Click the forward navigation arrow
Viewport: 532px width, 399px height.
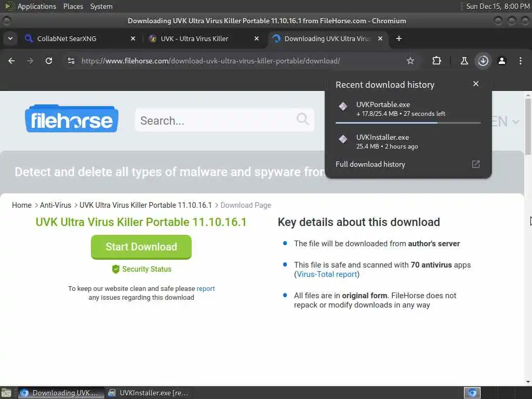tap(30, 61)
